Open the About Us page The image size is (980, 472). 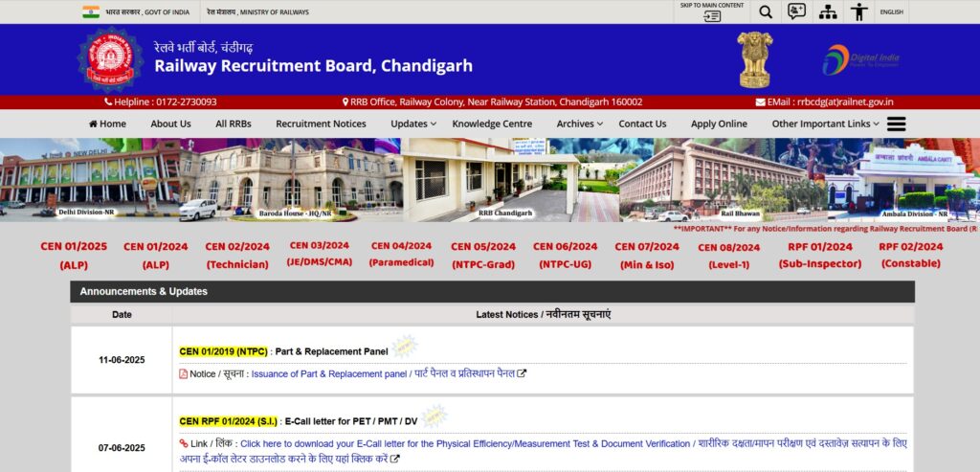tap(170, 124)
